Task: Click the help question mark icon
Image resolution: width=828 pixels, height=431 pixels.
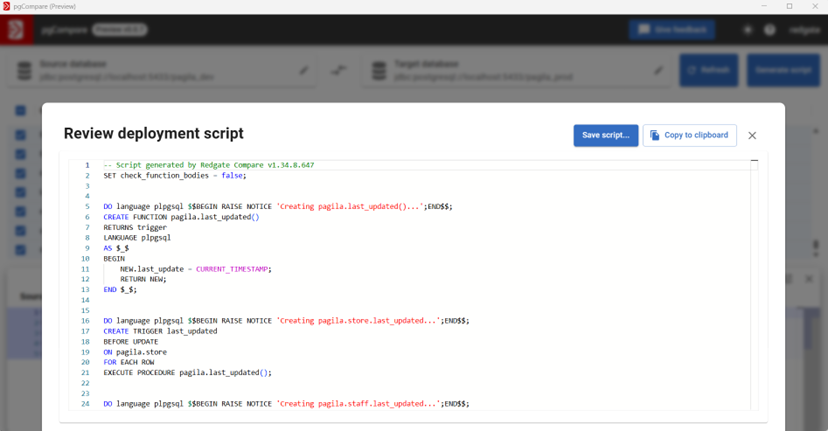Action: [x=770, y=30]
